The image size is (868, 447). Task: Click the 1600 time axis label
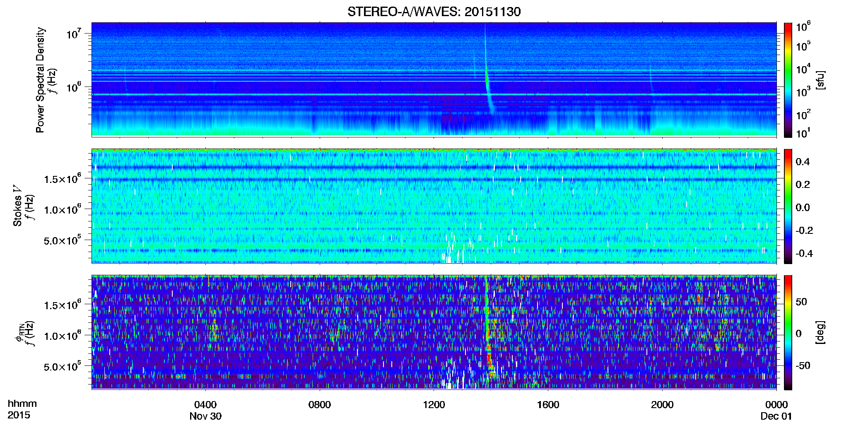(548, 405)
